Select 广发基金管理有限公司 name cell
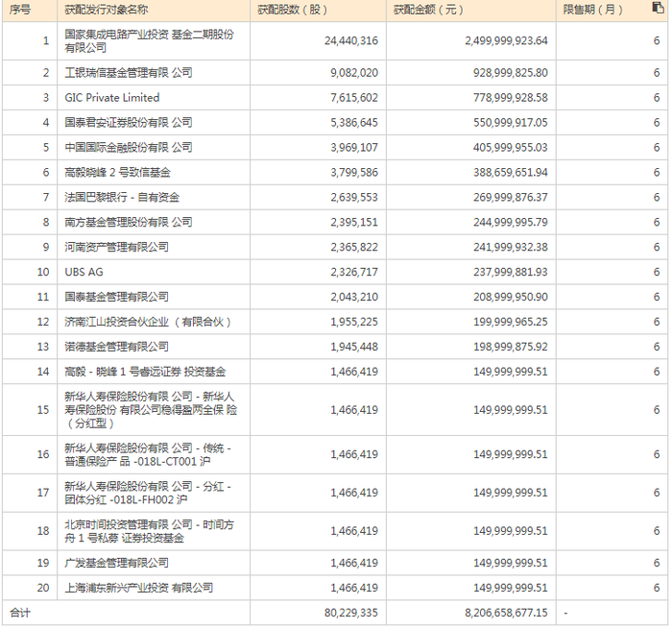Image resolution: width=672 pixels, height=629 pixels. [x=154, y=563]
